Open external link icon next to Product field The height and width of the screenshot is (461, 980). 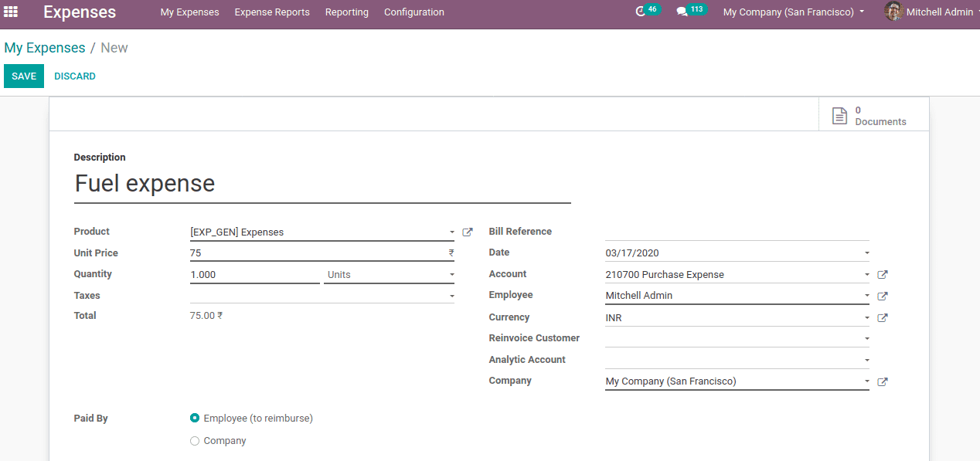click(468, 232)
